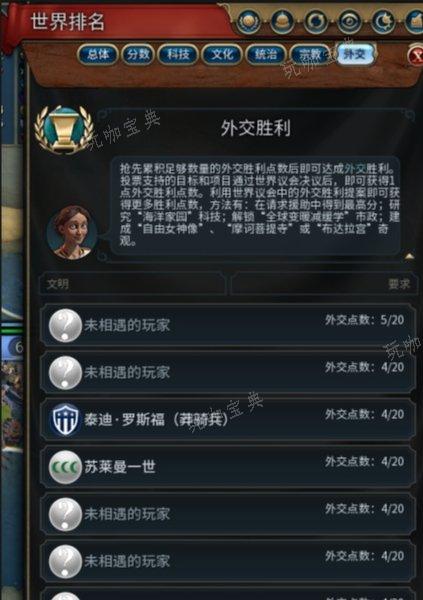Screen dimensions: 423x600
Task: Click the globe icon in top bar
Action: click(x=248, y=21)
